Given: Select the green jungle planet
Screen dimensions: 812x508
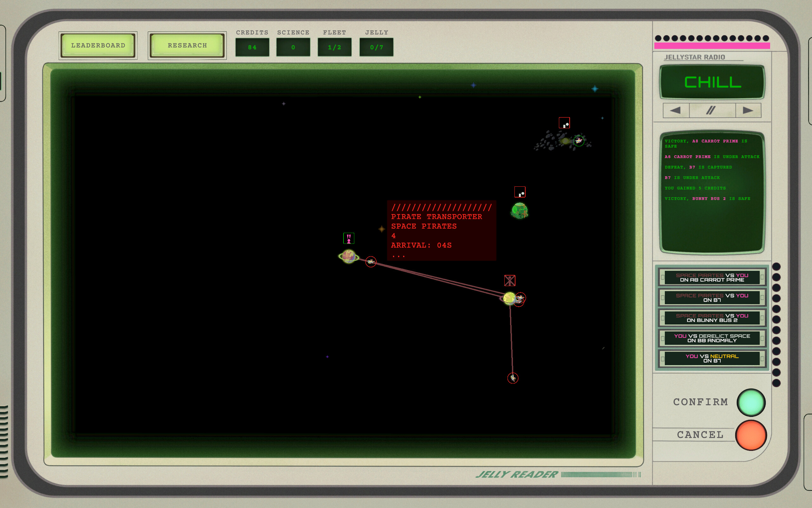Looking at the screenshot, I should tap(520, 211).
